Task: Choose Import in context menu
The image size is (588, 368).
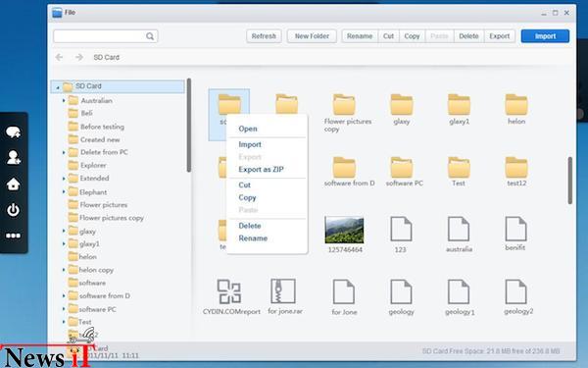Action: pyautogui.click(x=250, y=144)
